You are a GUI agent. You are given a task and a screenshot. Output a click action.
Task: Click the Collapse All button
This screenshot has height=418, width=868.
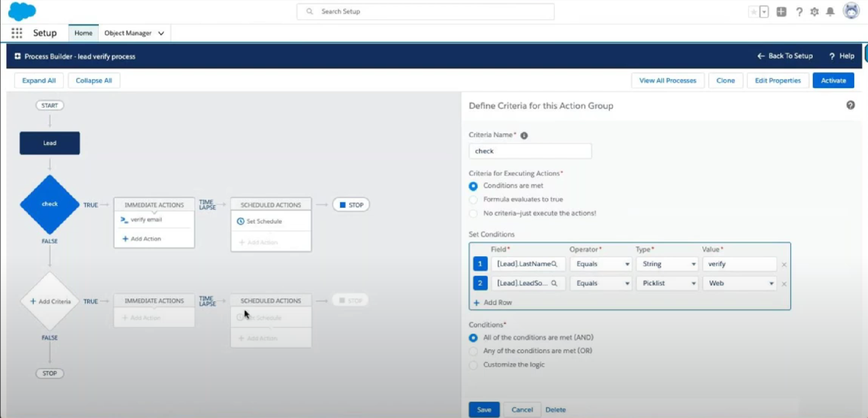click(94, 80)
